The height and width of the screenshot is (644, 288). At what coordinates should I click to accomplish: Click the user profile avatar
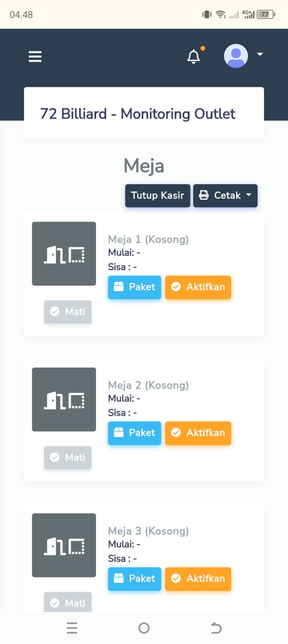point(236,56)
